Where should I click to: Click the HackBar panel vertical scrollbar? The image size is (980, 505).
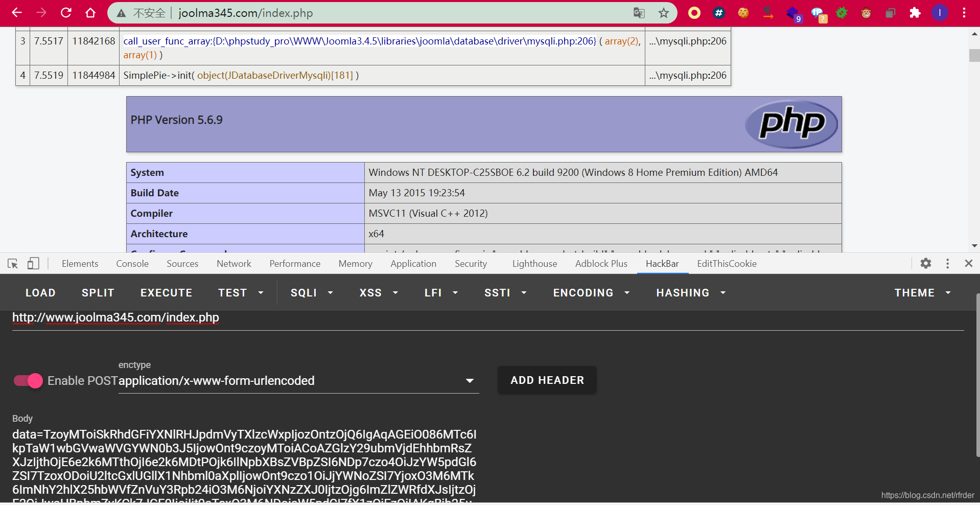pos(978,376)
